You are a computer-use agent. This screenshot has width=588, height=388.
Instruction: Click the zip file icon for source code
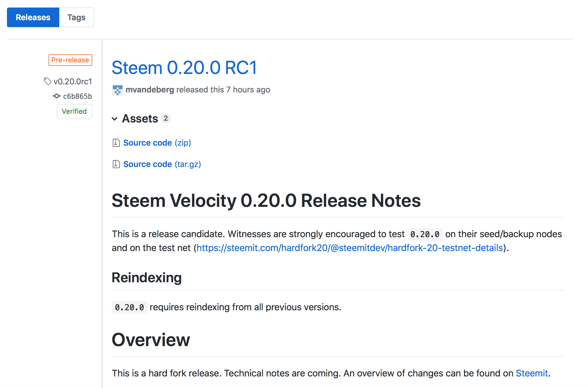pyautogui.click(x=116, y=143)
